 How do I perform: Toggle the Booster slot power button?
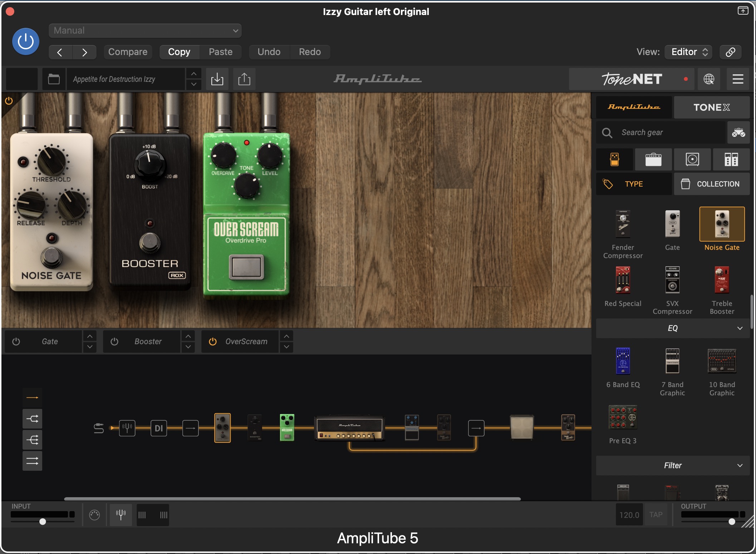pos(114,341)
